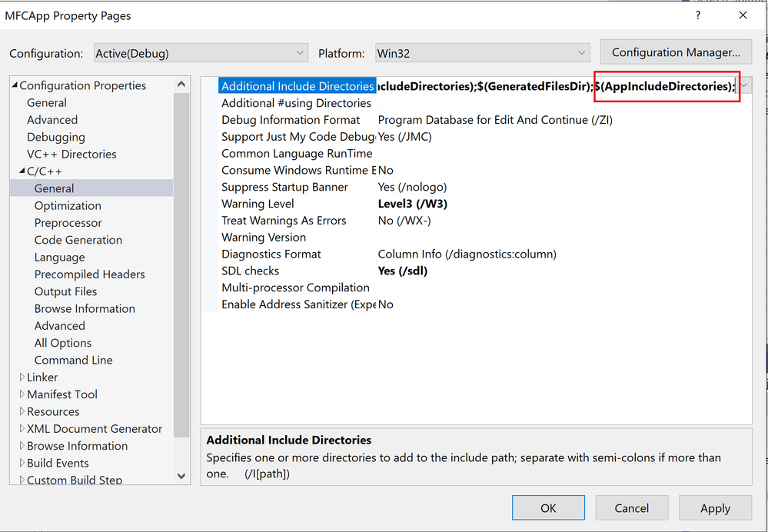This screenshot has height=532, width=768.
Task: Select the Precompiled Headers page
Action: (89, 274)
